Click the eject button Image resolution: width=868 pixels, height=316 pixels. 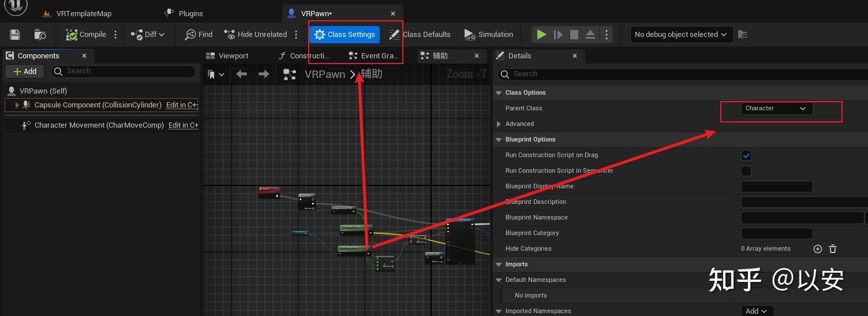590,35
